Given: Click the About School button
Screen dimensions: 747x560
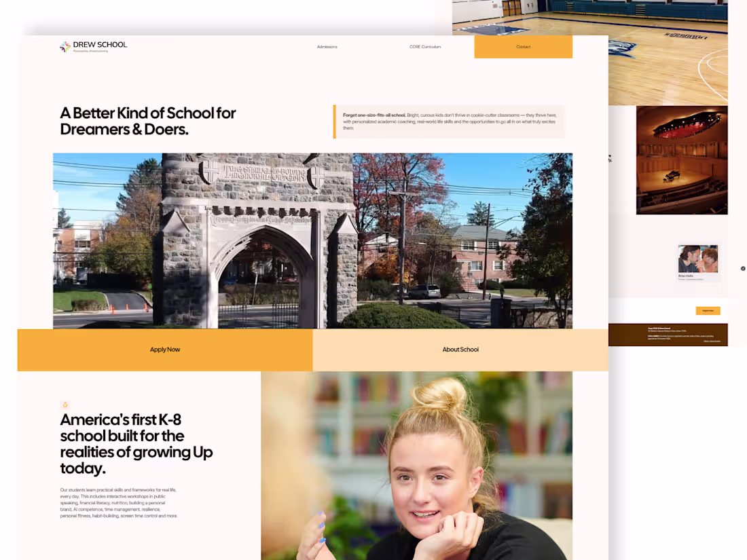Looking at the screenshot, I should (460, 349).
